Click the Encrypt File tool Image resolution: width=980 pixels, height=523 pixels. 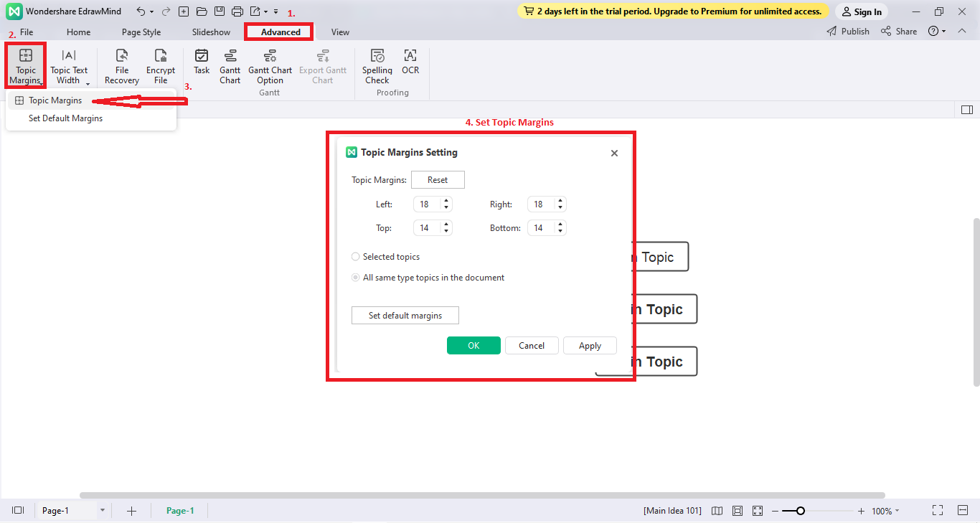pyautogui.click(x=161, y=66)
